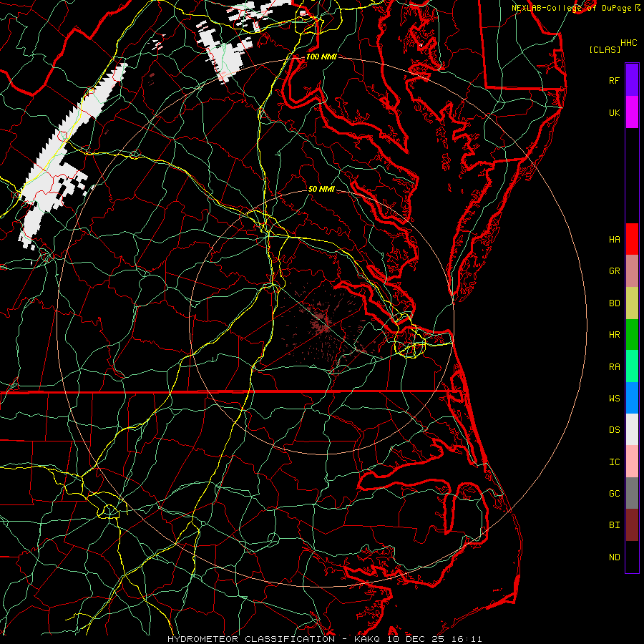The image size is (644, 644).
Task: Click the [CLAS] legend header
Action: 605,49
